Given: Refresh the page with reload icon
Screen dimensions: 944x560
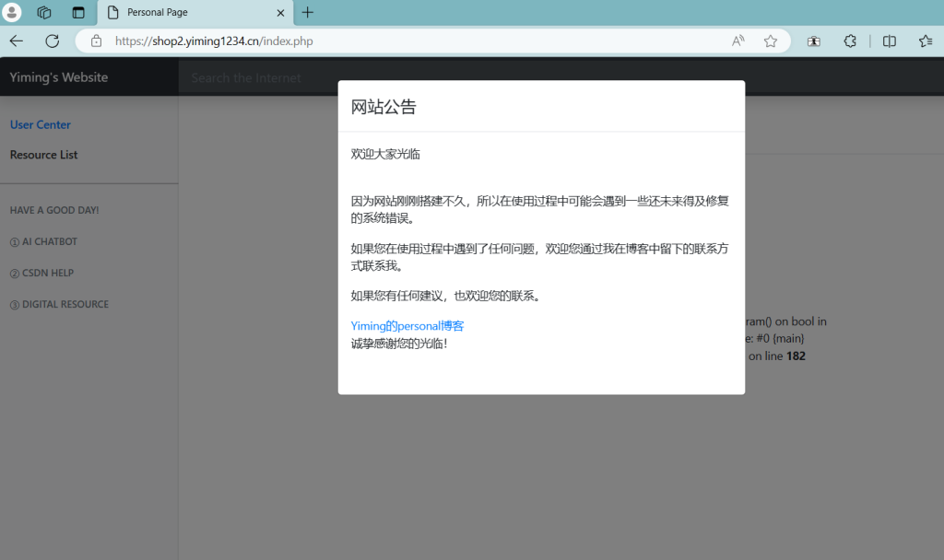Looking at the screenshot, I should click(53, 41).
